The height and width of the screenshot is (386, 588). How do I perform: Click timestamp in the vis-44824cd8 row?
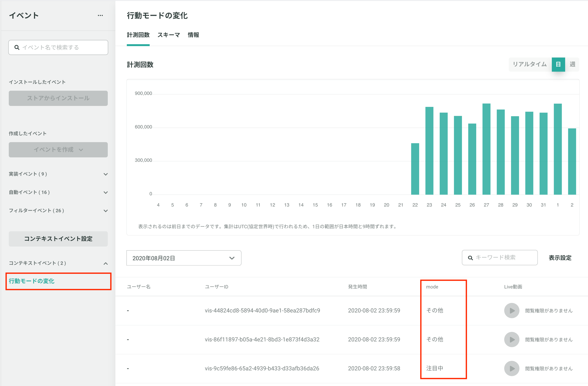click(374, 311)
